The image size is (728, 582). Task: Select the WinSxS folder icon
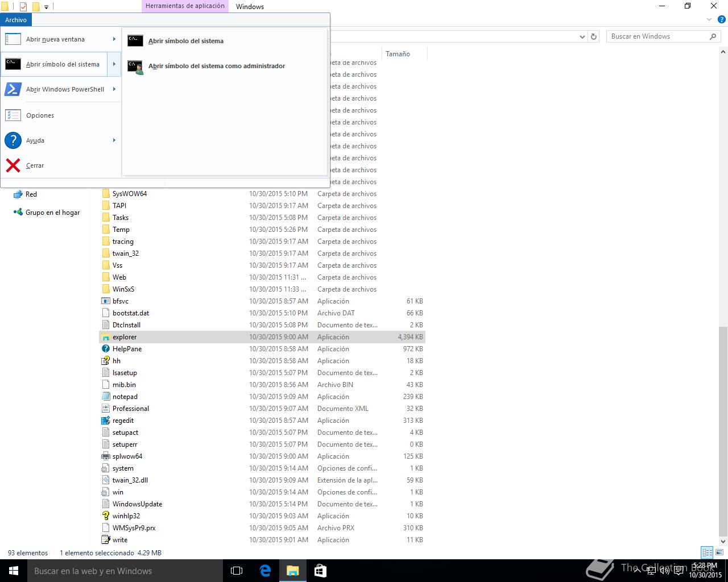tap(106, 289)
